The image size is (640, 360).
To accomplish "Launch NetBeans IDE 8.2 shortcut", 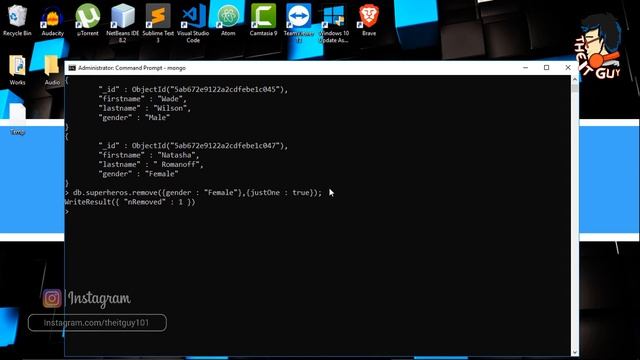I will [122, 23].
